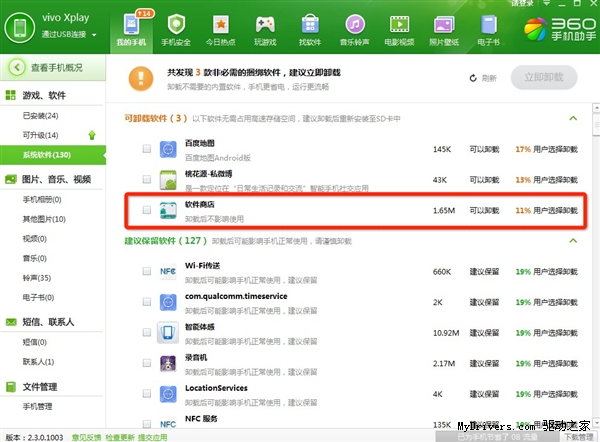
Task: Click the 意见反馈 link
Action: tap(86, 437)
